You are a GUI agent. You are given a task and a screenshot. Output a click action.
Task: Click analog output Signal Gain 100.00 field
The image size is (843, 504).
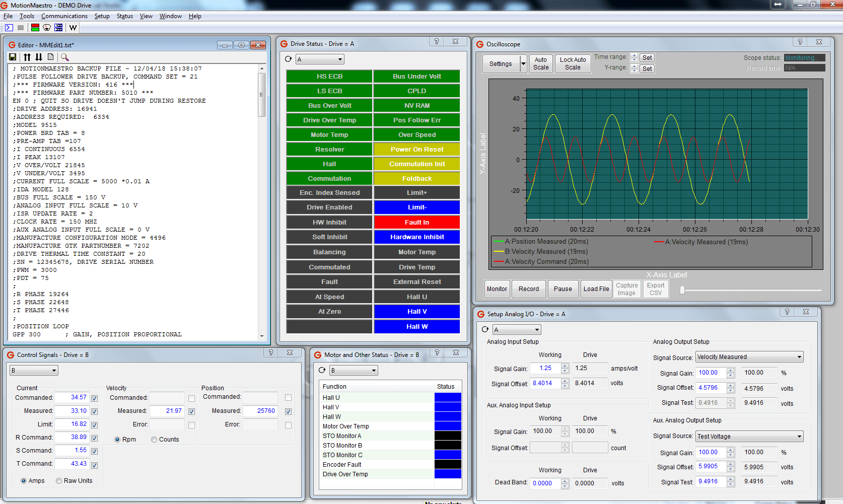click(x=711, y=373)
